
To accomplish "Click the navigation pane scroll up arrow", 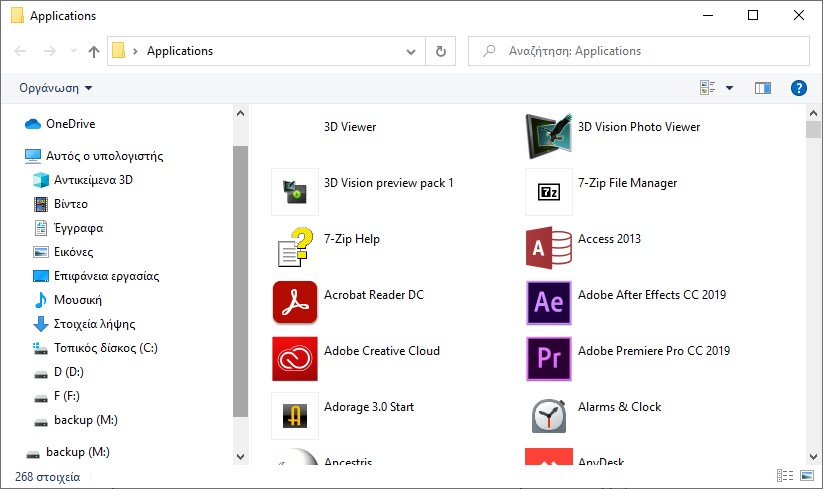I will tap(240, 113).
